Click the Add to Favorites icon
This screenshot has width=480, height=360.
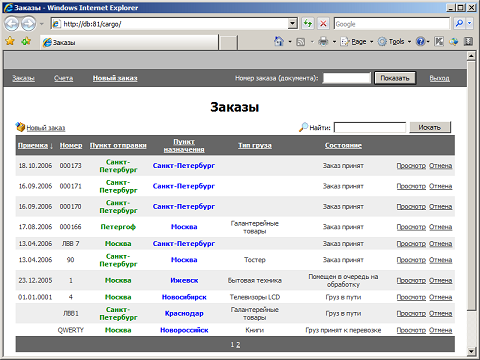click(26, 41)
